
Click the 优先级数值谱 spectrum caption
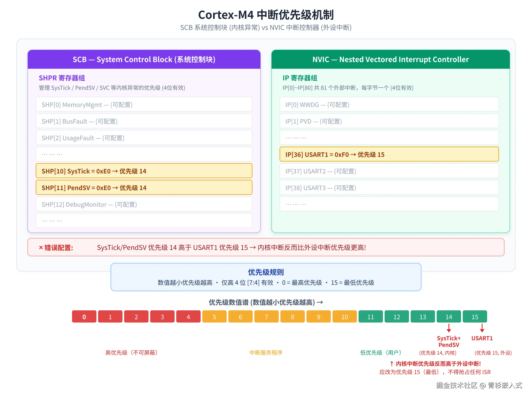click(x=266, y=302)
